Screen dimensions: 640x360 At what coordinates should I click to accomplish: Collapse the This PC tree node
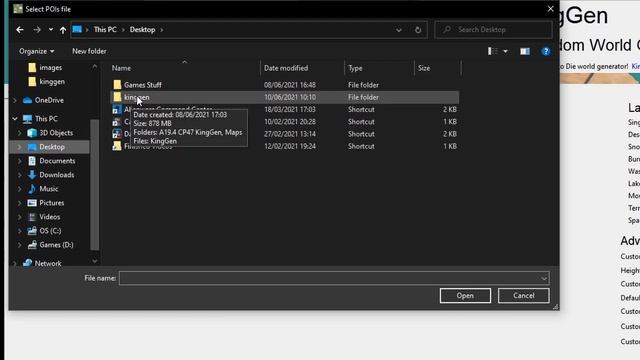point(15,119)
